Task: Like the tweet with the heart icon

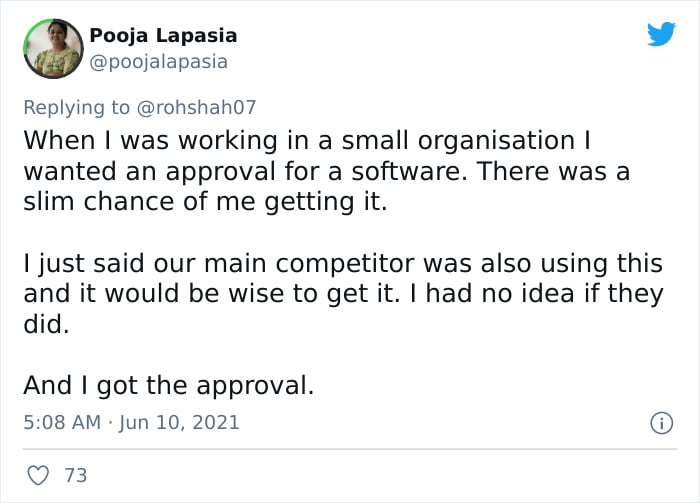Action: pyautogui.click(x=38, y=475)
